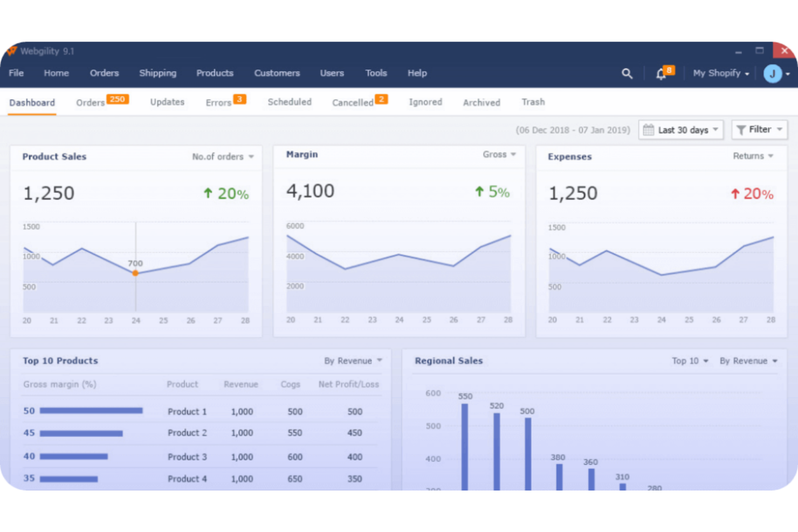
Task: Click the 45 gross margin bar
Action: (81, 433)
